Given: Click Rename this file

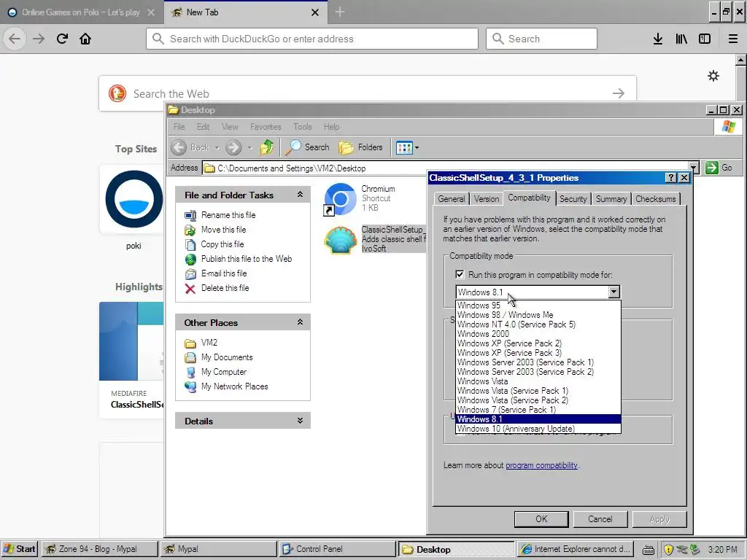Looking at the screenshot, I should coord(228,215).
